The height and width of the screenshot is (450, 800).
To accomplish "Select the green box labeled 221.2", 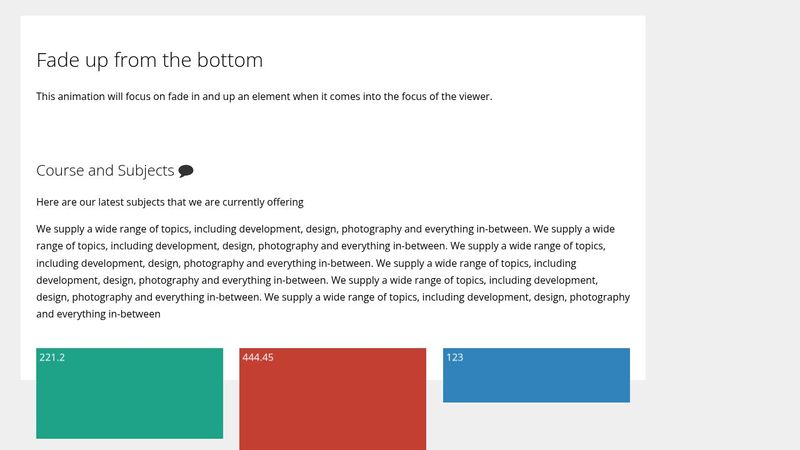I will tap(130, 393).
